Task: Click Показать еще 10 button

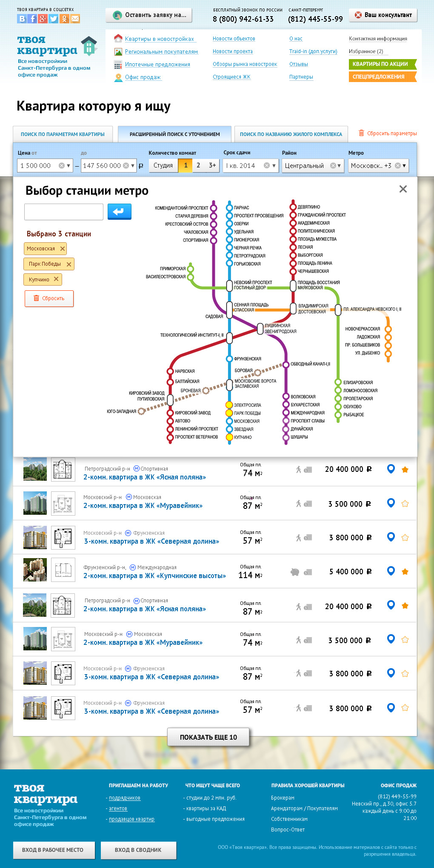Action: pyautogui.click(x=208, y=737)
